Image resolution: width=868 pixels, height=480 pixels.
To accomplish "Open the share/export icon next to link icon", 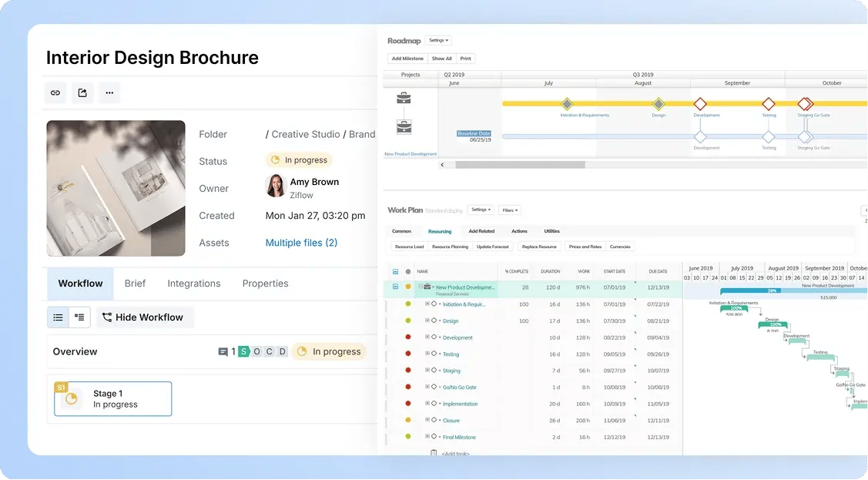I will coord(82,92).
